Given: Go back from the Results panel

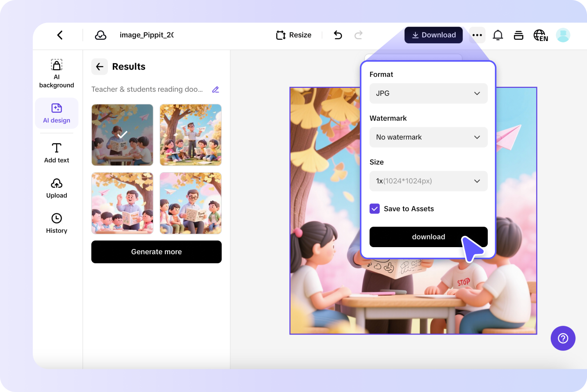Looking at the screenshot, I should (100, 67).
